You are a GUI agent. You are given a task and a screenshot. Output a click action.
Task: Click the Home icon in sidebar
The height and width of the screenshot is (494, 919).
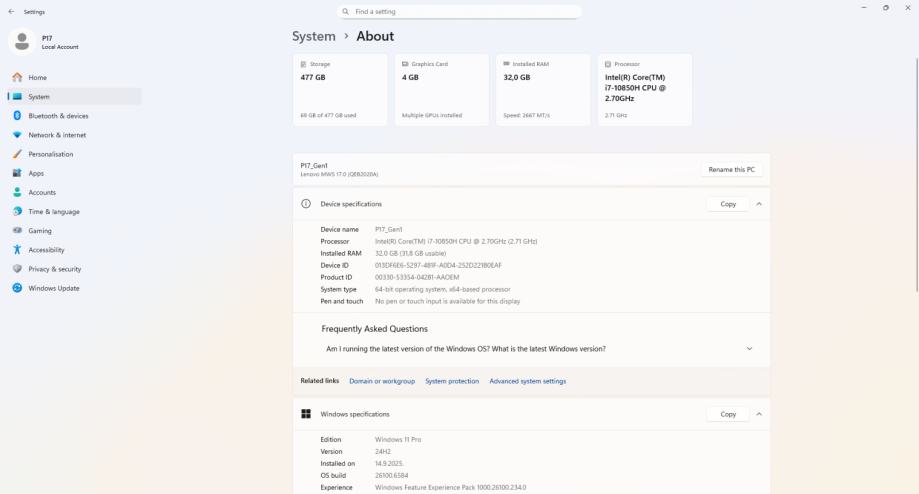click(x=17, y=78)
